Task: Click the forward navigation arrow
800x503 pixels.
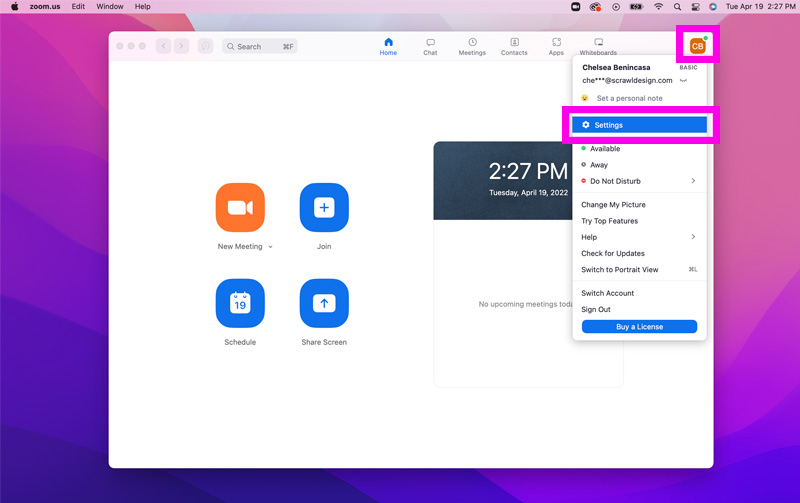Action: pyautogui.click(x=181, y=46)
